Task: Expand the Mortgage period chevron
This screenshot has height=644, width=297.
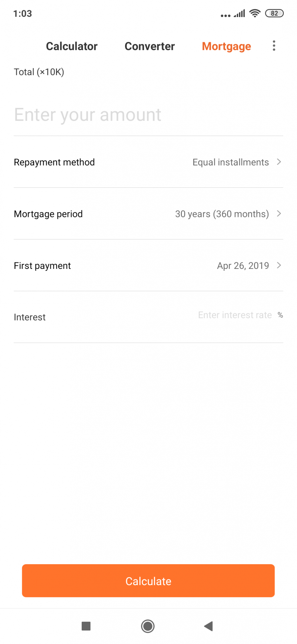Action: point(279,213)
